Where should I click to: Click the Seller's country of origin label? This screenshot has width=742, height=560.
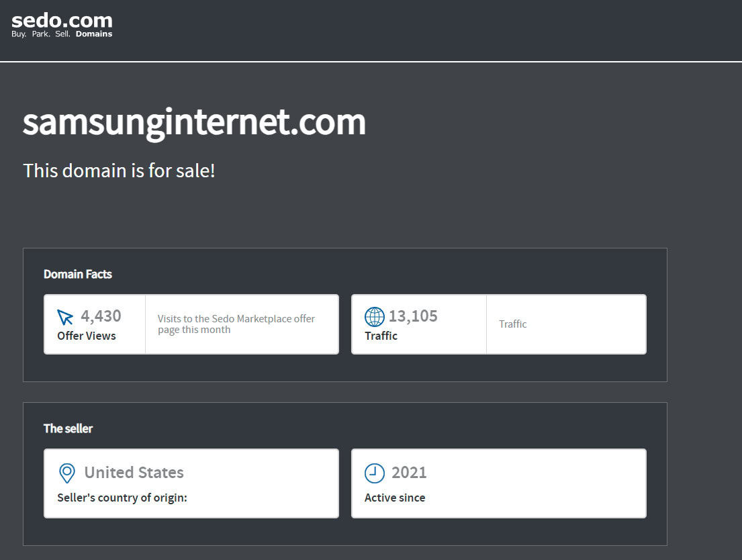(x=122, y=498)
